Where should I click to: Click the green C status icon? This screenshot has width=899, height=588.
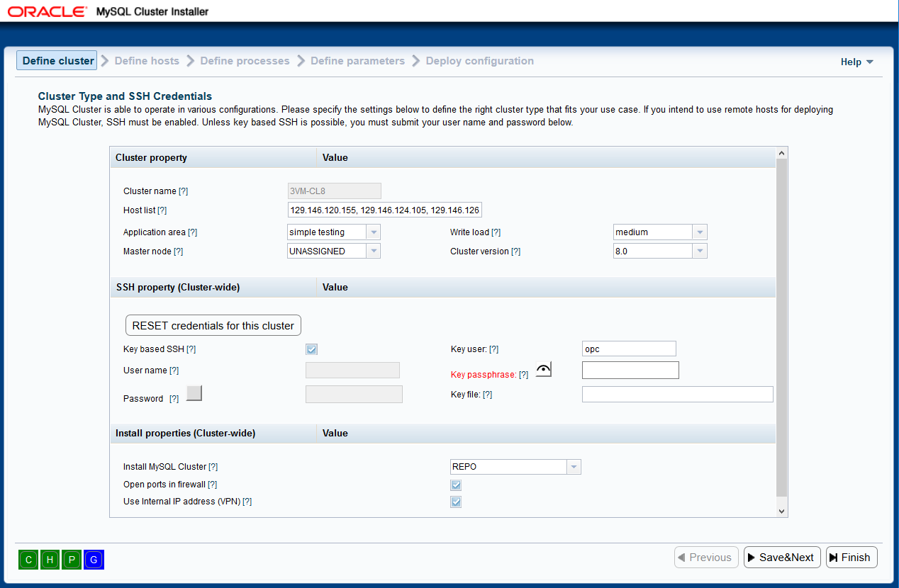point(28,560)
